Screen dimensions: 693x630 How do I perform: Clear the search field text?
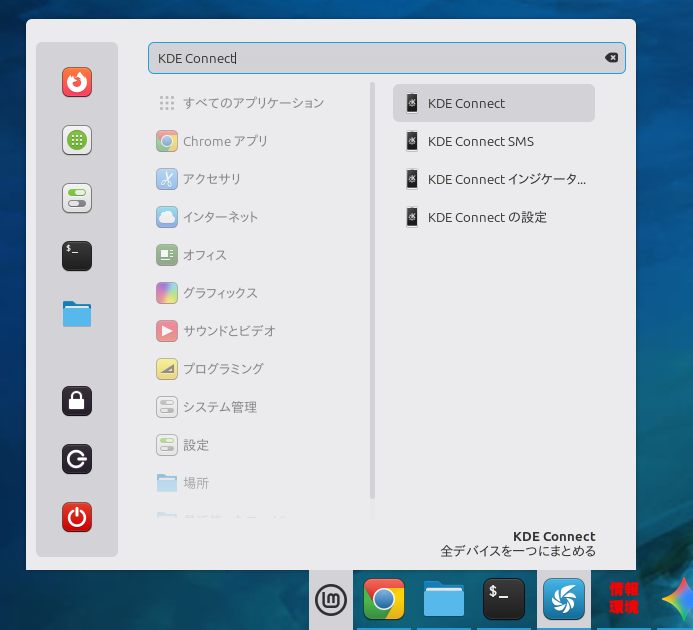611,58
